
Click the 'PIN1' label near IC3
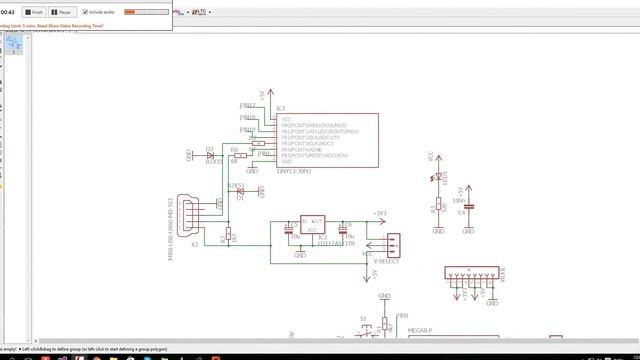point(263,154)
